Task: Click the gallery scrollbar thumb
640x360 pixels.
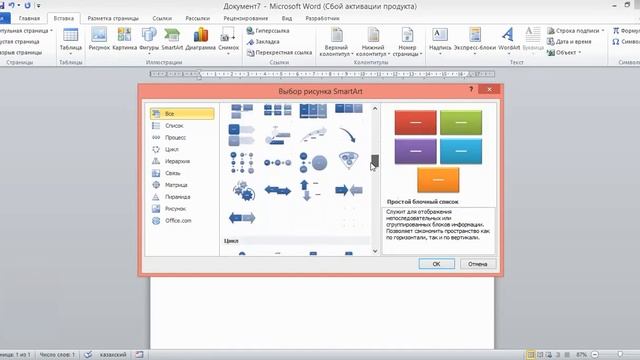Action: pos(375,160)
